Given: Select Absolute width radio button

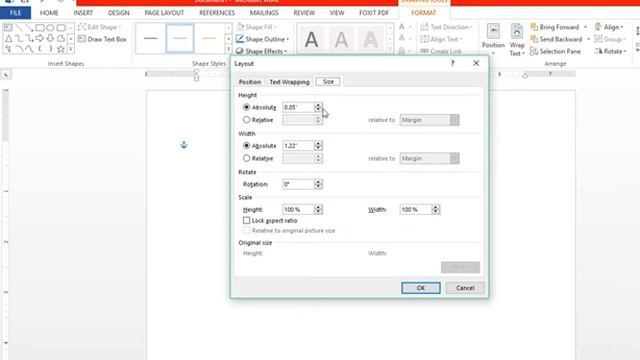Looking at the screenshot, I should (246, 145).
